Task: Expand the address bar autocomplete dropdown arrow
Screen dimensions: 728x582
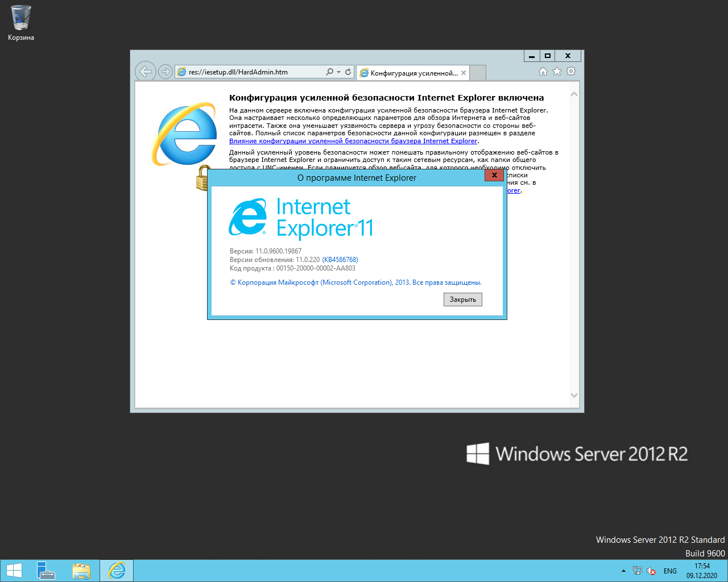Action: (339, 72)
